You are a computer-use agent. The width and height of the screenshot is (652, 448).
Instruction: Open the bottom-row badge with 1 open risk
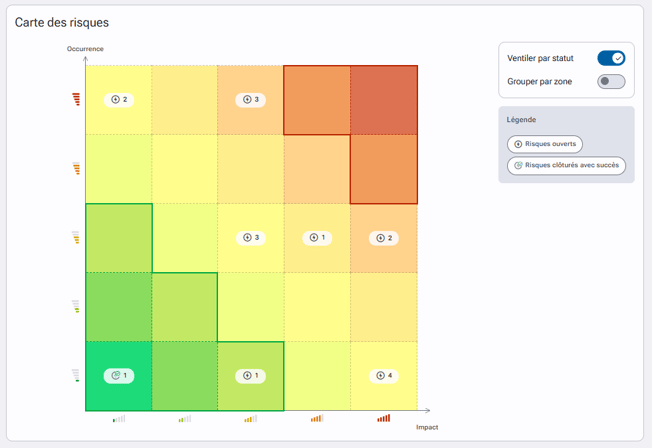[250, 376]
